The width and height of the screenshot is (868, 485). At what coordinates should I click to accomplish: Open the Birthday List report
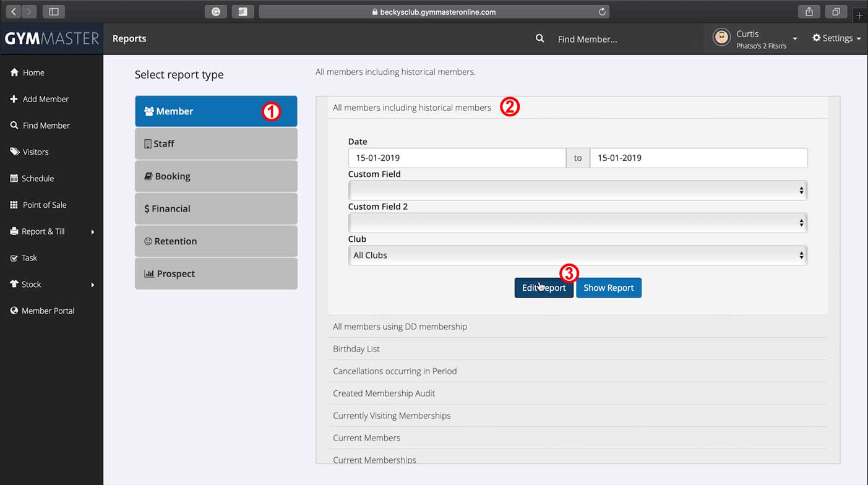click(356, 349)
